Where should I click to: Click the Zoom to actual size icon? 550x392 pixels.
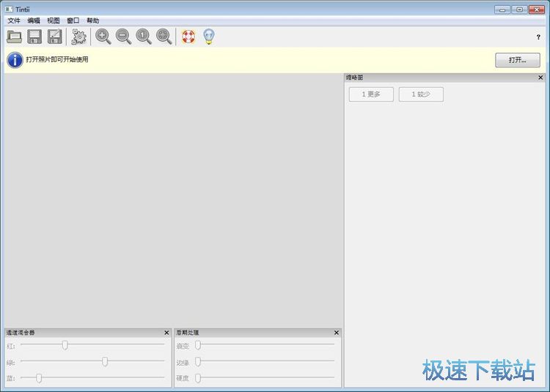pyautogui.click(x=144, y=37)
